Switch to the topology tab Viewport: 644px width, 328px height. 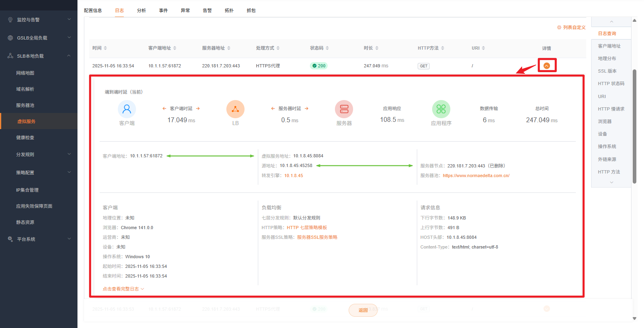229,10
